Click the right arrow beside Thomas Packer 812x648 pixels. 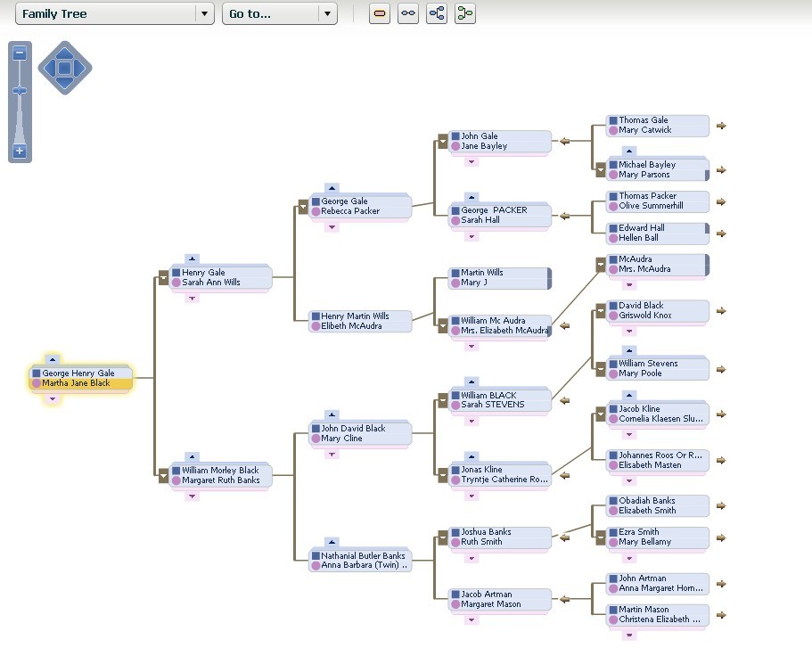tap(721, 201)
